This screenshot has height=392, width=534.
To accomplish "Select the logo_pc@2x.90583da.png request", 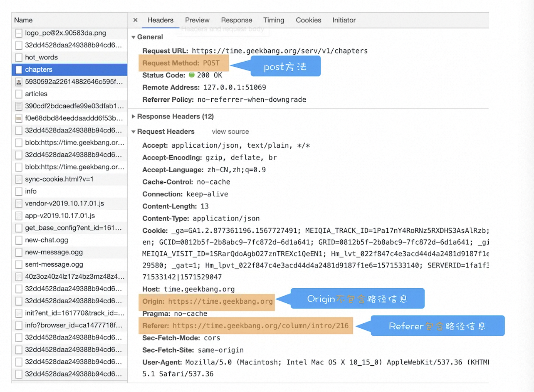I will (x=69, y=33).
